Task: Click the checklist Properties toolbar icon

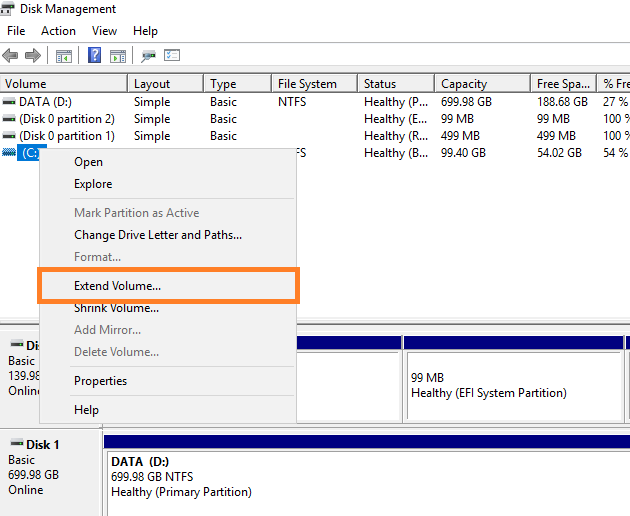Action: tap(172, 56)
